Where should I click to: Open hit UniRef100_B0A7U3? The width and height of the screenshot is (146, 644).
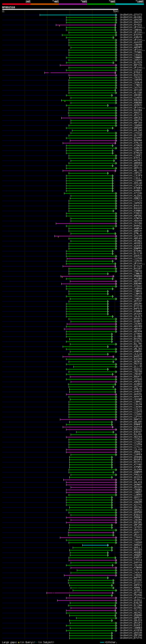point(131,75)
